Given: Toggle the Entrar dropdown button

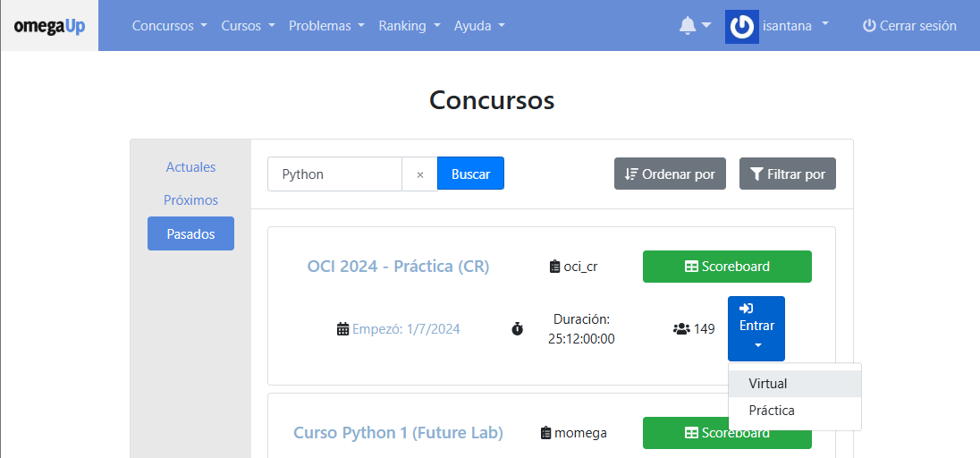Looking at the screenshot, I should pos(756,328).
